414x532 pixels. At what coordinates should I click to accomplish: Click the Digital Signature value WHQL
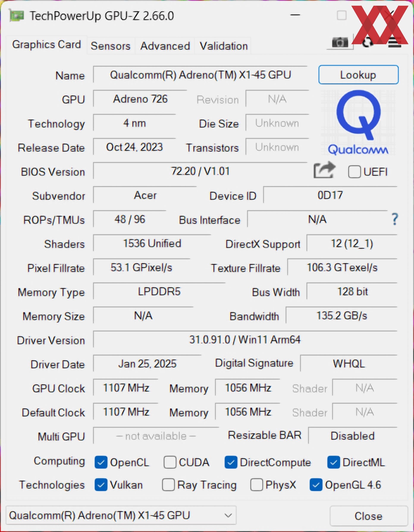click(x=349, y=364)
